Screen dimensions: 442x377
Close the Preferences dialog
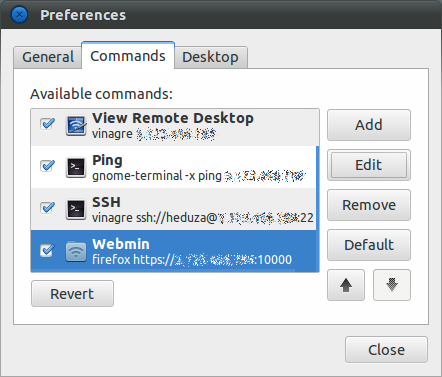point(386,350)
